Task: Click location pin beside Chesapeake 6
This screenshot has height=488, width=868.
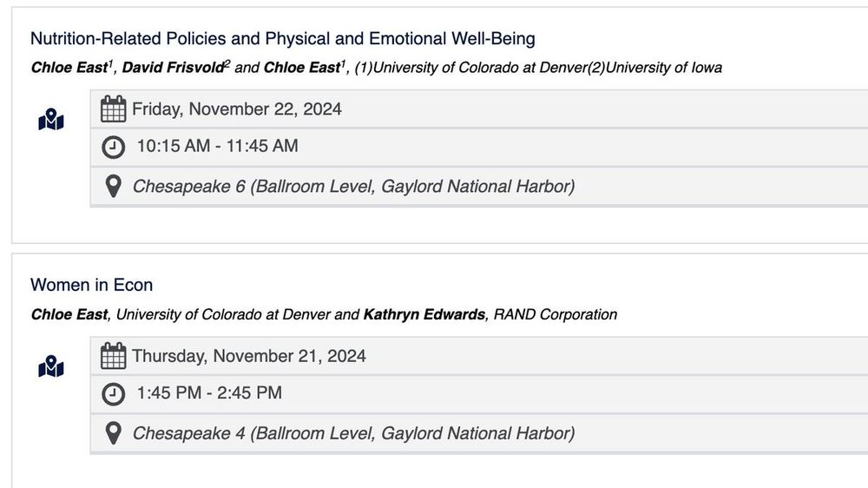Action: (x=113, y=186)
